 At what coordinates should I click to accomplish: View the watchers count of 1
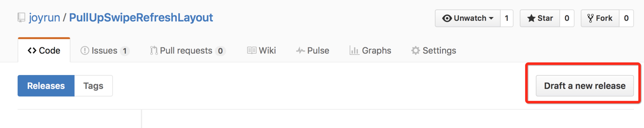tap(506, 18)
